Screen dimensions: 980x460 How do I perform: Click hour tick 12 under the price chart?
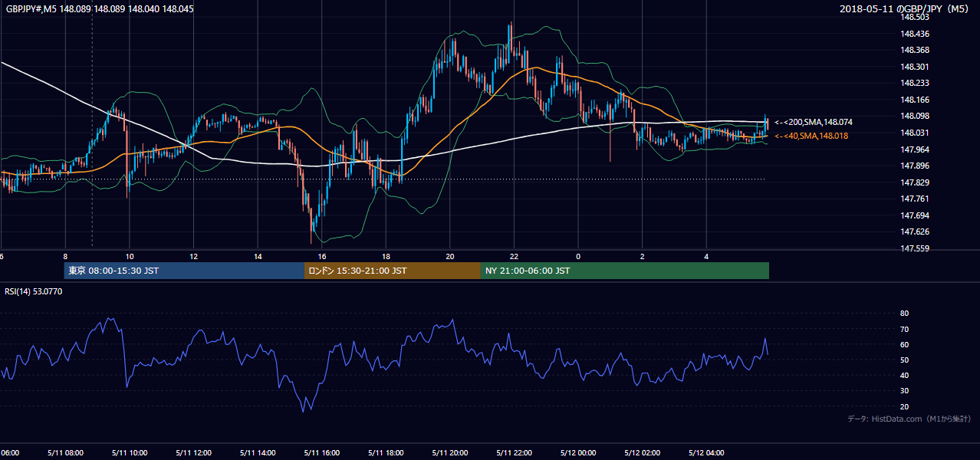point(193,257)
